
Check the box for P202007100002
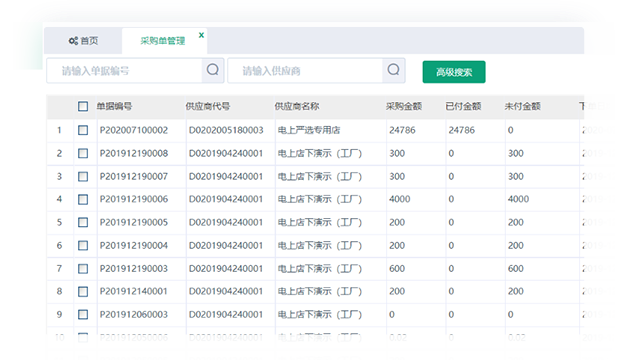(83, 130)
